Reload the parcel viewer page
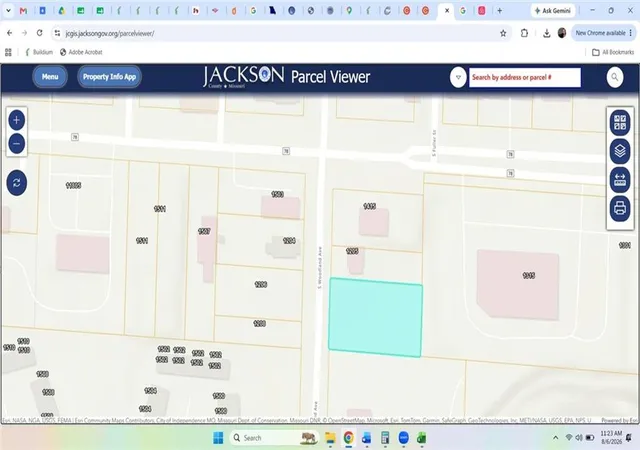The height and width of the screenshot is (450, 640). (x=40, y=33)
